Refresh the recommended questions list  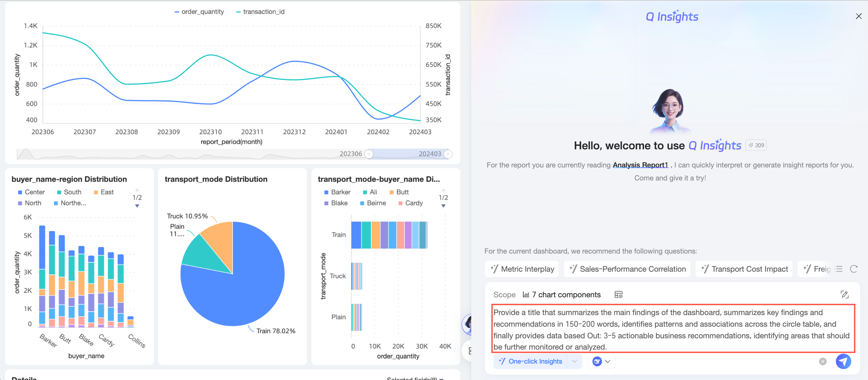tap(854, 269)
